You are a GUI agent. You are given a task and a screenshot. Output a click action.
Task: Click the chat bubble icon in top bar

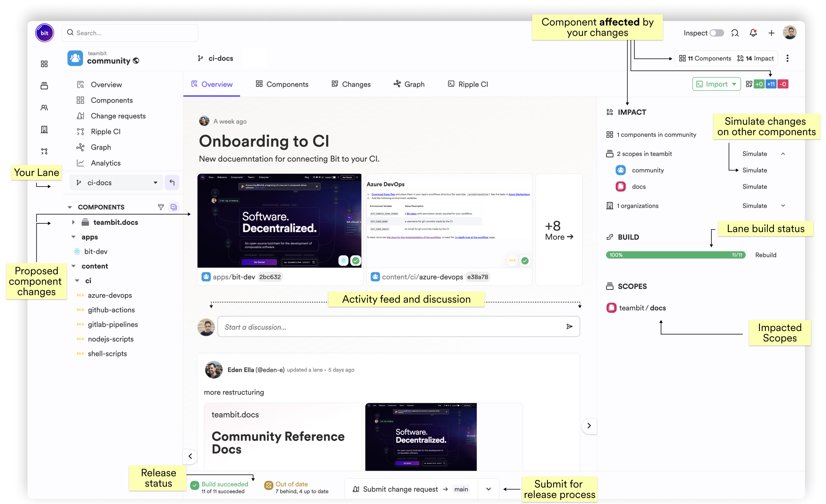coord(735,33)
